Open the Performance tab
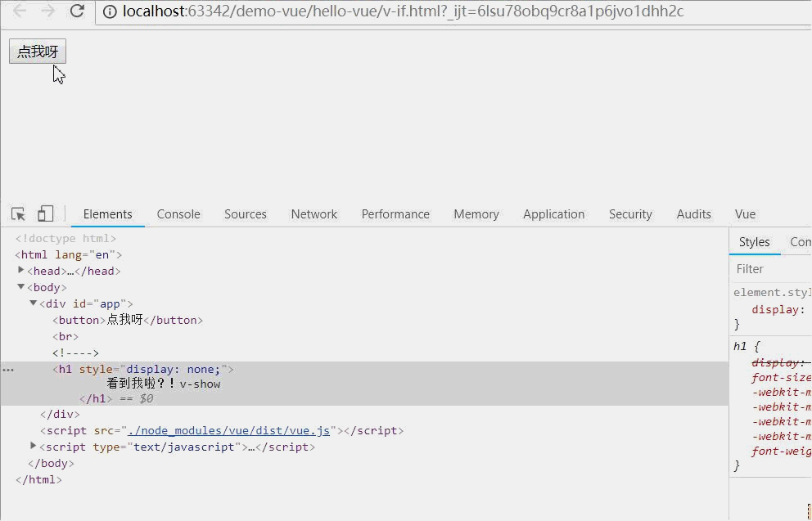The image size is (812, 521). pyautogui.click(x=395, y=214)
